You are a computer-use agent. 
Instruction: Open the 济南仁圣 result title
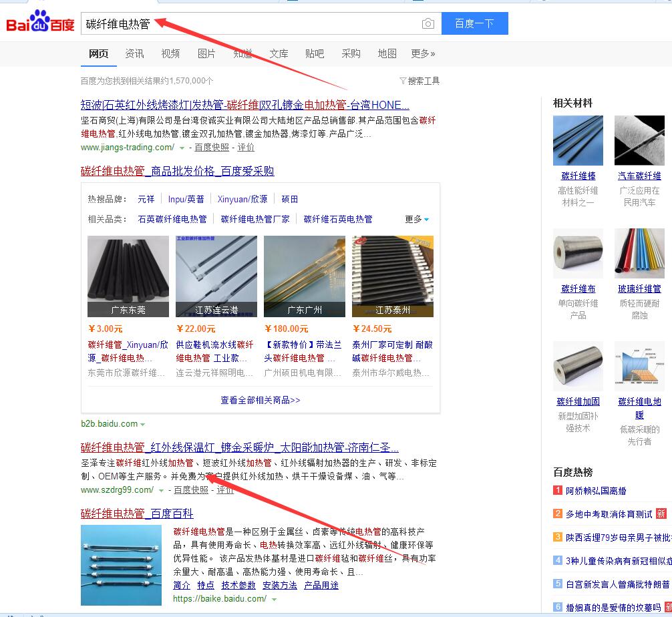coord(240,448)
